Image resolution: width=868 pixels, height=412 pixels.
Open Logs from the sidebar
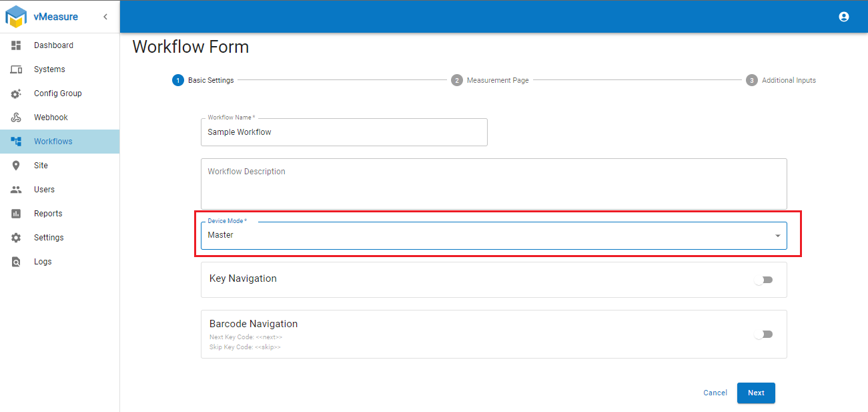(x=60, y=262)
